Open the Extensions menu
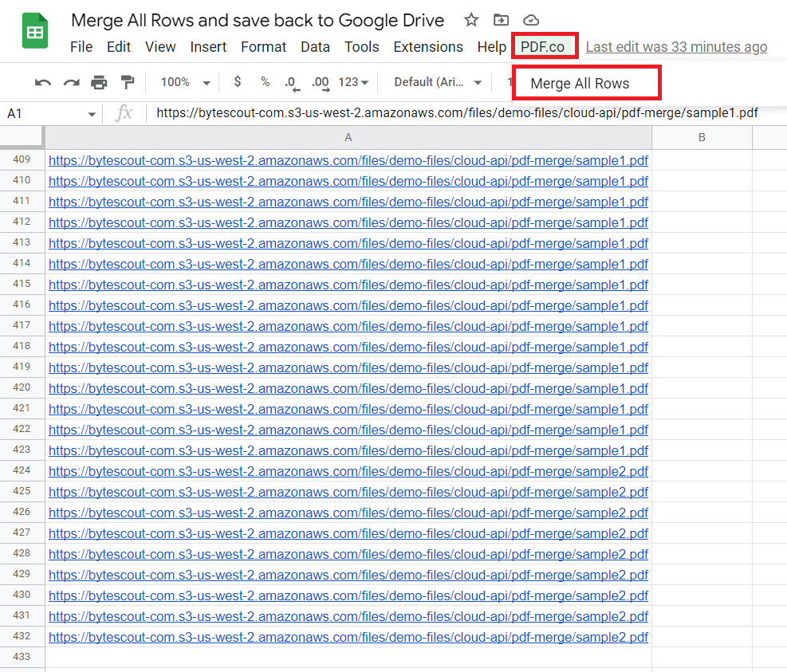 (428, 47)
